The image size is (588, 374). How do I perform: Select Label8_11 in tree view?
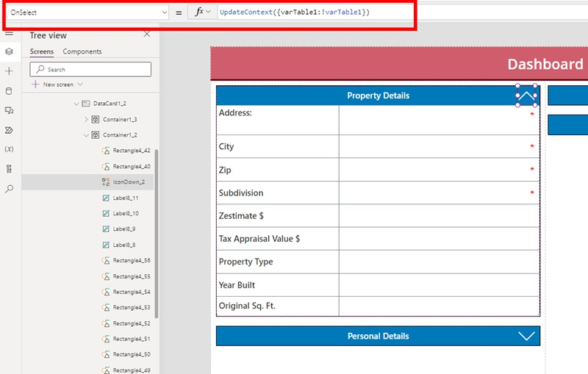click(125, 198)
